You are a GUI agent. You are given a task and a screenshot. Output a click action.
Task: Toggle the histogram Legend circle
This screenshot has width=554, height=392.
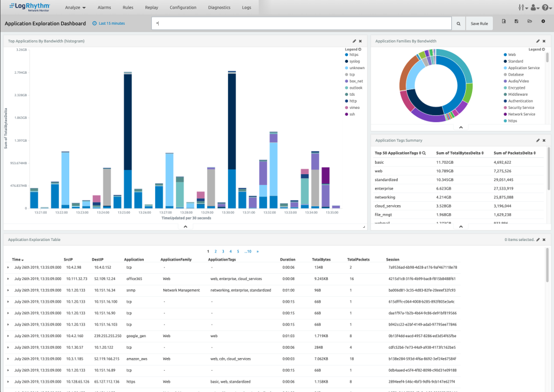(x=360, y=50)
